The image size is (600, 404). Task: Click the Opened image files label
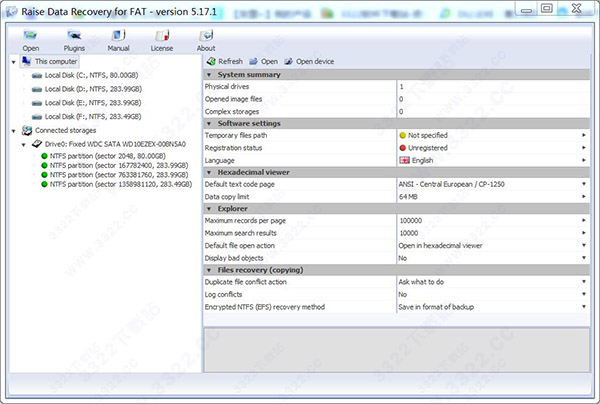pos(233,99)
